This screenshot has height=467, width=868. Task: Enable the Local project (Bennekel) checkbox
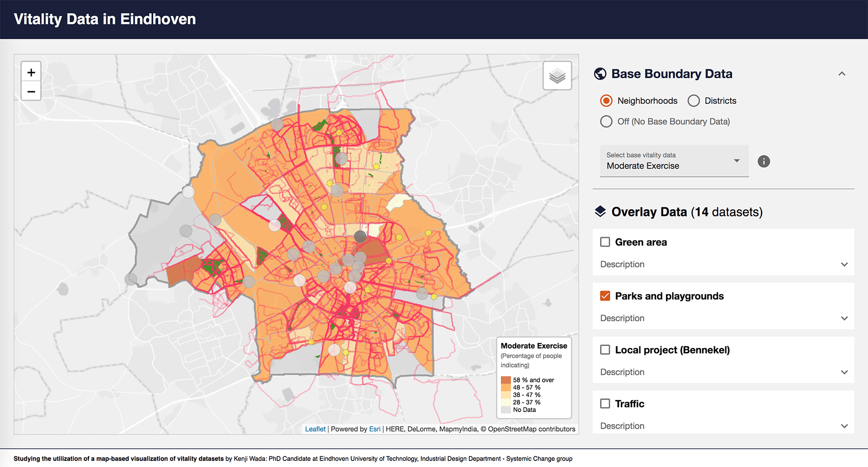605,350
